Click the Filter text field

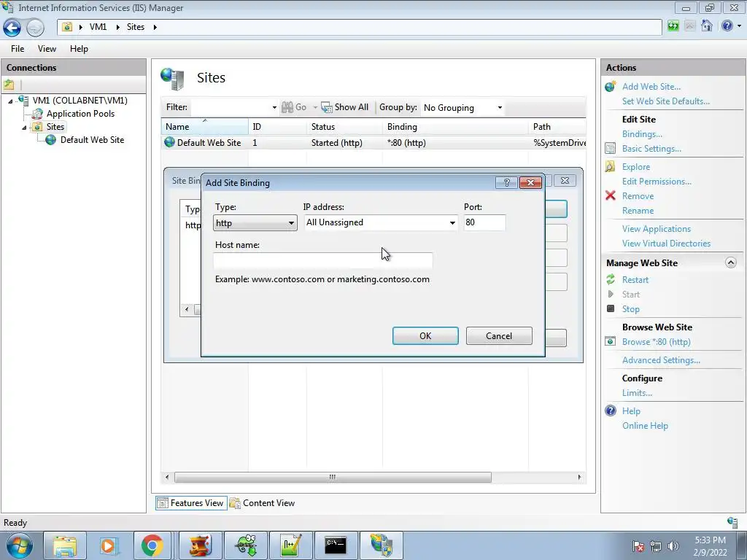231,108
